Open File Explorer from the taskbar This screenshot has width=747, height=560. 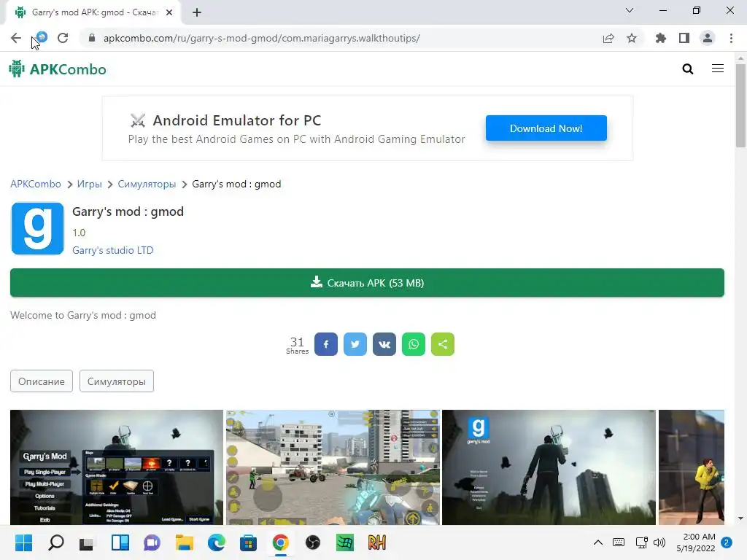pyautogui.click(x=185, y=542)
